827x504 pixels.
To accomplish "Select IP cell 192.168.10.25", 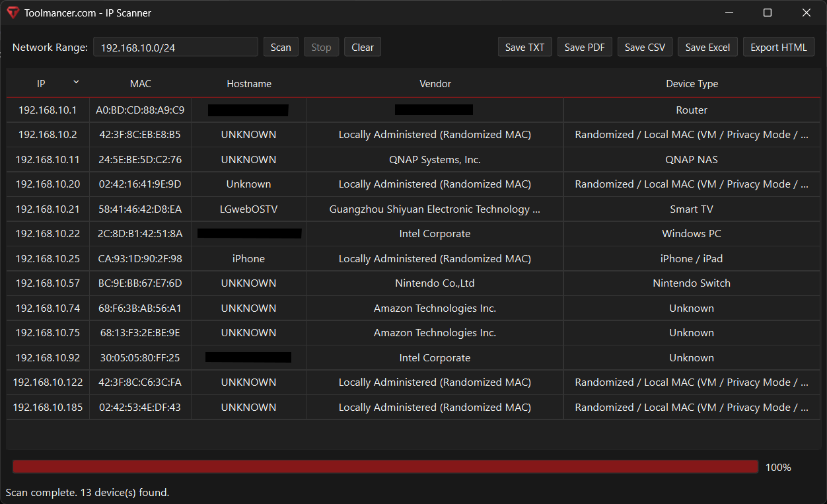I will coord(48,258).
